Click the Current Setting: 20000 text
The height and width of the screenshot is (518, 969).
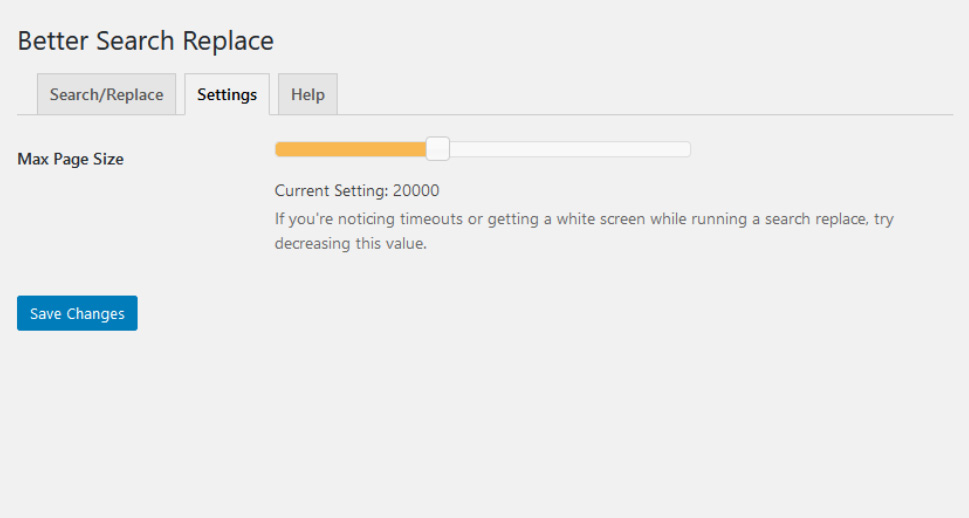click(x=357, y=190)
